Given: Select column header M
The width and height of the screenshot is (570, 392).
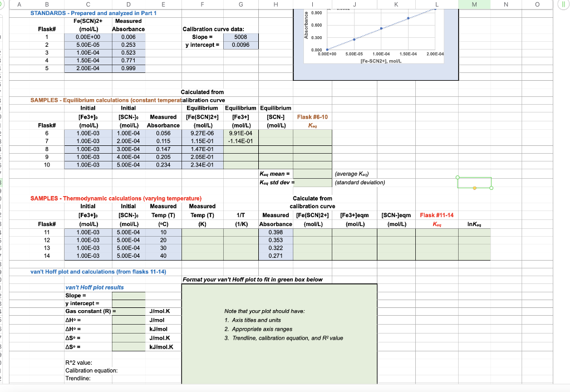Looking at the screenshot, I should pyautogui.click(x=474, y=4).
